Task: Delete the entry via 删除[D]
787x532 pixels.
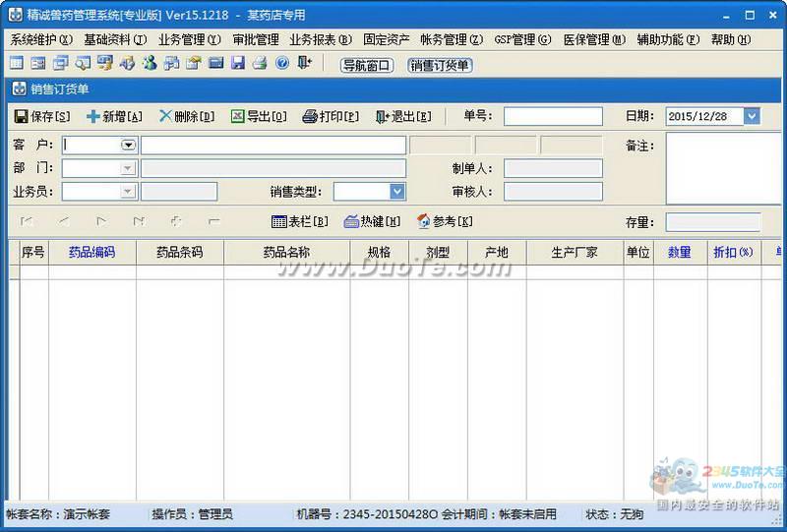Action: point(187,116)
